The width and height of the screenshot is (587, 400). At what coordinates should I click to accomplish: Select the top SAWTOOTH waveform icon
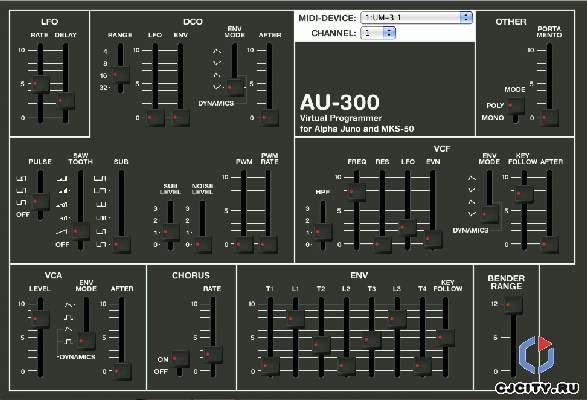[62, 179]
